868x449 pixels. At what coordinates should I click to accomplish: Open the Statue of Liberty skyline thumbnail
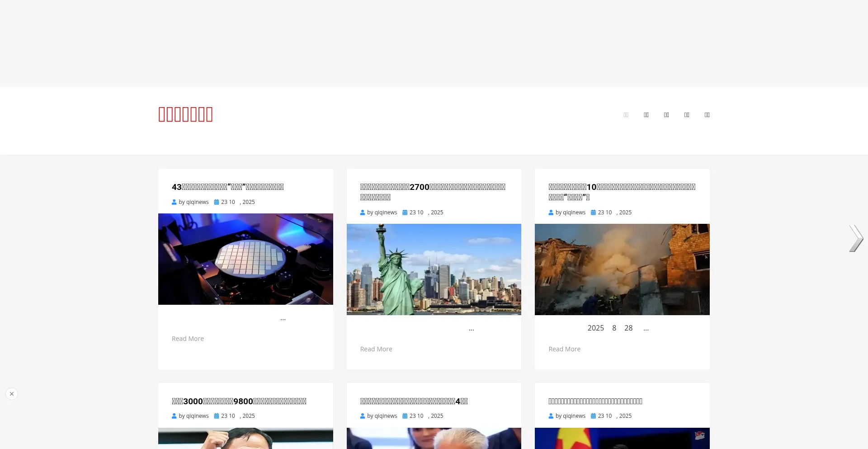click(434, 269)
